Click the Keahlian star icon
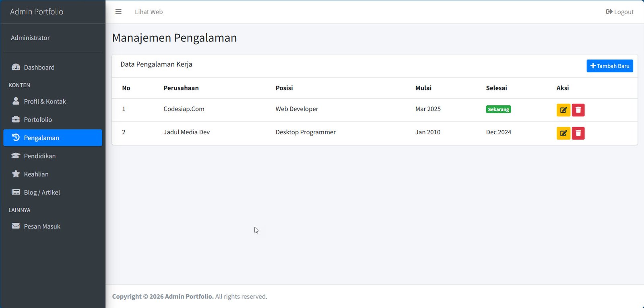Screen dimensions: 644x308 tap(16, 174)
